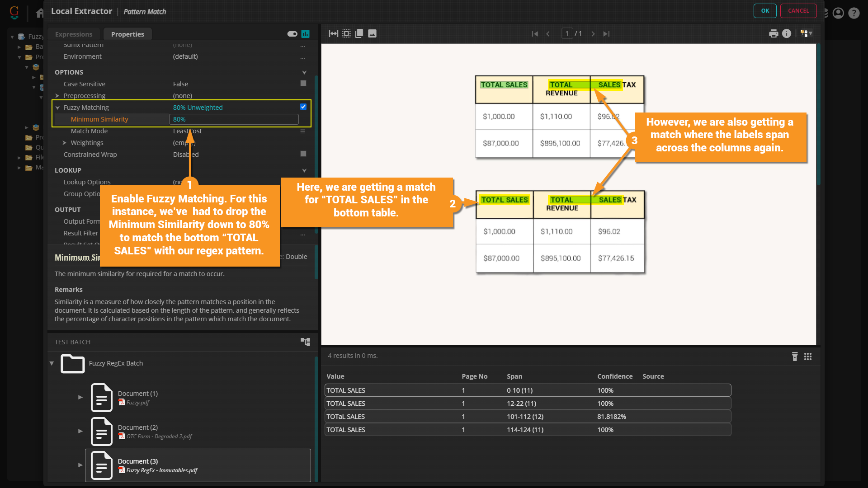The width and height of the screenshot is (868, 488).
Task: Click the grid view icon above results
Action: click(x=808, y=357)
